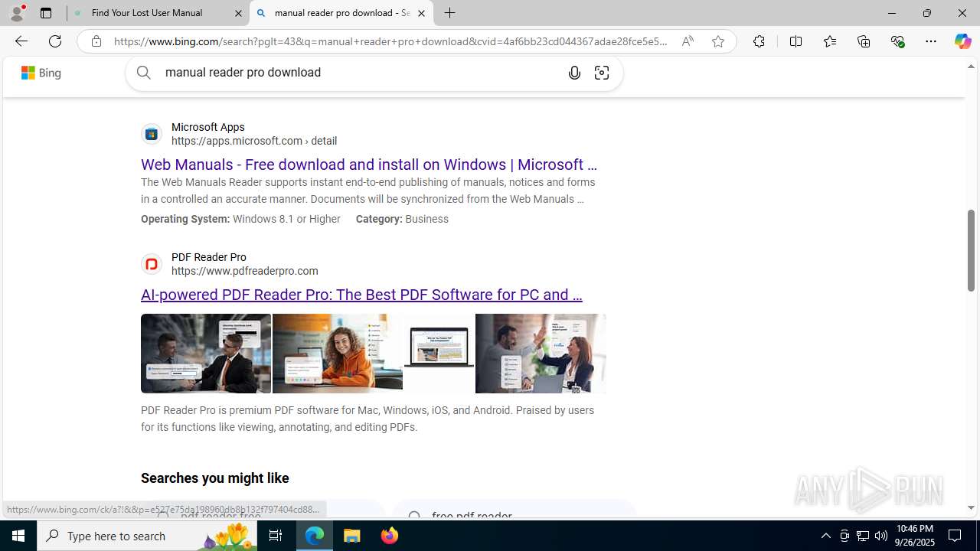Click the PDF Reader Pro favicon
The width and height of the screenshot is (980, 551).
(x=152, y=264)
